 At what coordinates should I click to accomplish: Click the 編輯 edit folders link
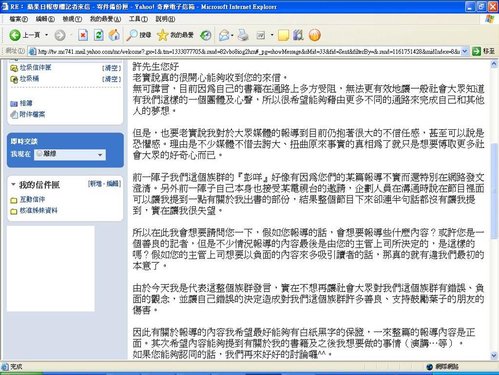tap(114, 184)
